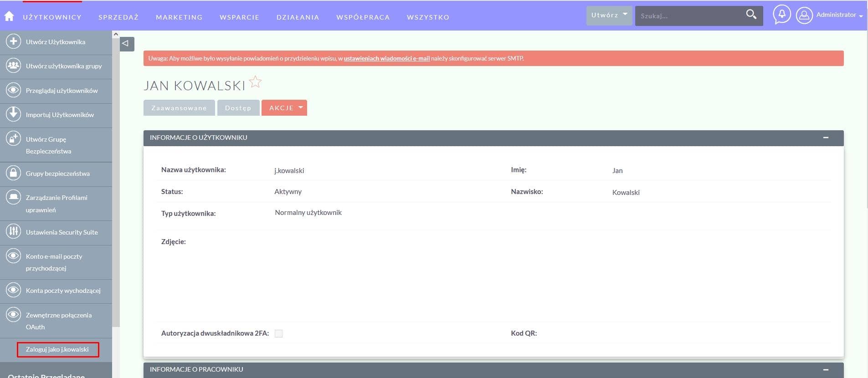Click the sidebar scroll-up arrow

pyautogui.click(x=116, y=34)
